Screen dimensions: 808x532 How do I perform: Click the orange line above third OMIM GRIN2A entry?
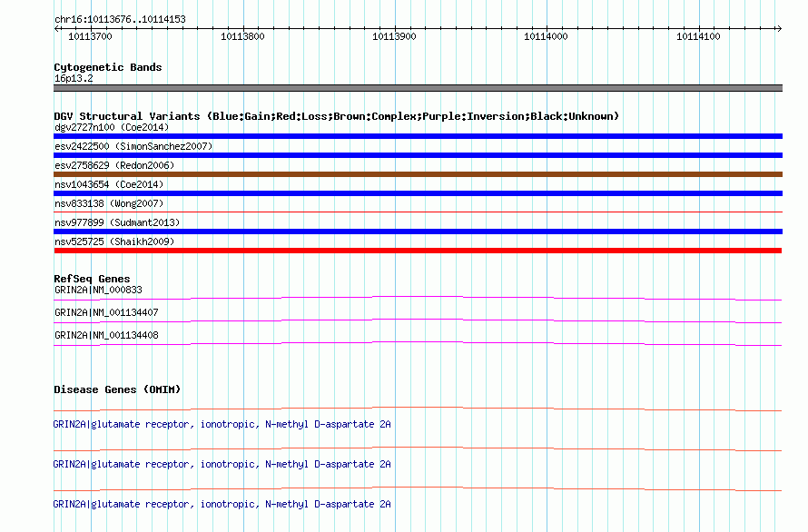click(x=418, y=488)
